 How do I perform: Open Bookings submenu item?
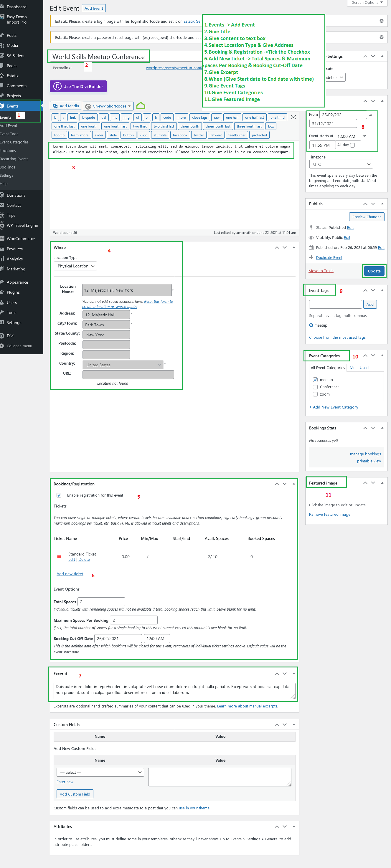pos(8,167)
